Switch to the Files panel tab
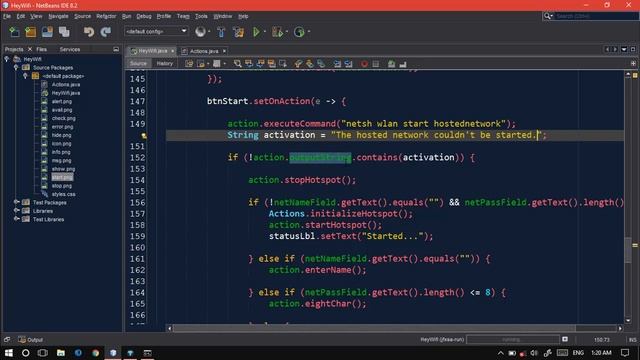Image resolution: width=640 pixels, height=360 pixels. pos(42,49)
